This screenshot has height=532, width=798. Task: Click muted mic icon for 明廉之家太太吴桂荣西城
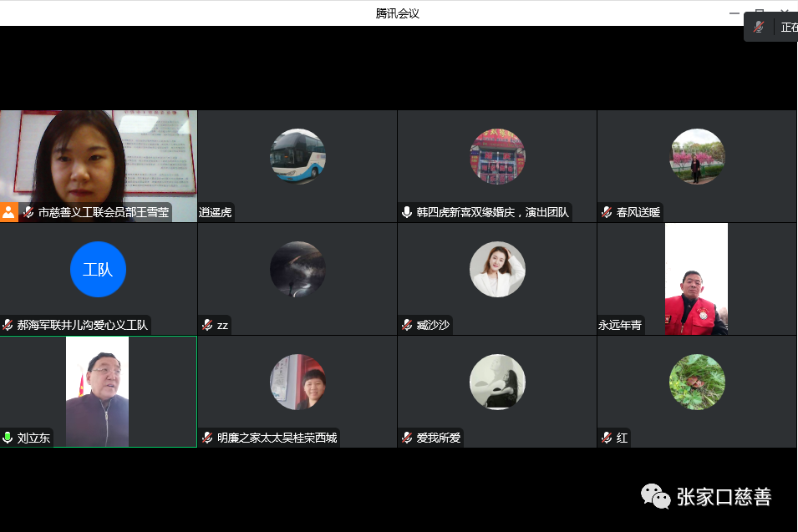pos(207,438)
